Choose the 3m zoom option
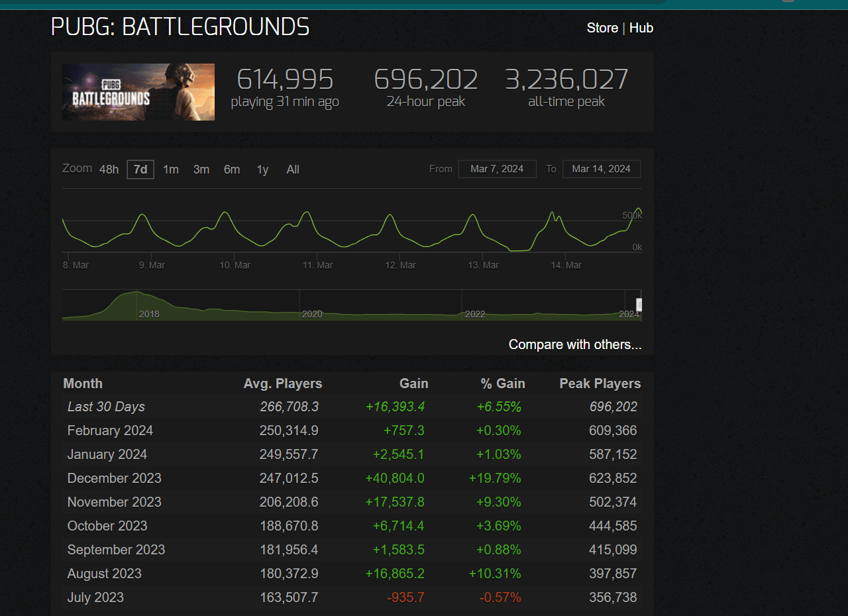848x616 pixels. click(x=201, y=170)
